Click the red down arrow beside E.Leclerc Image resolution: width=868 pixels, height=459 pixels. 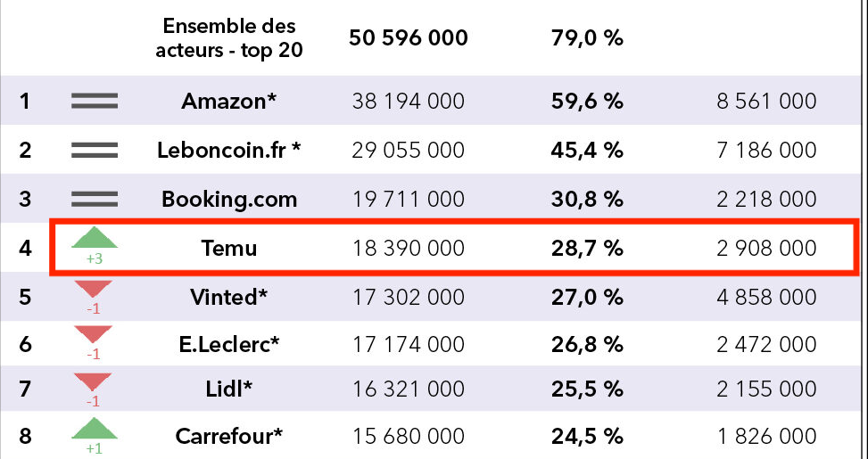pyautogui.click(x=94, y=336)
